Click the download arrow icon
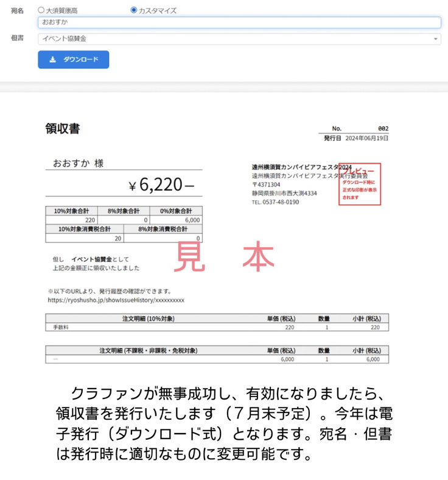This screenshot has height=480, width=448. pyautogui.click(x=53, y=60)
